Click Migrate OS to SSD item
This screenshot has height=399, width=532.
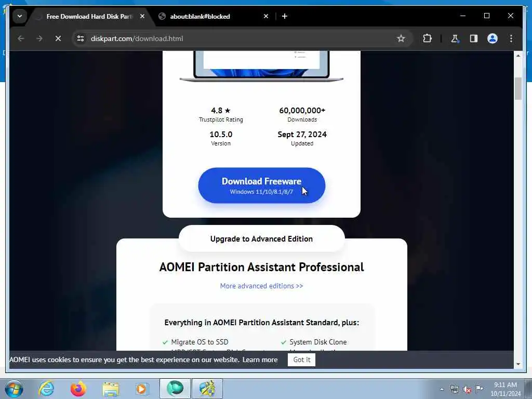[x=199, y=342]
